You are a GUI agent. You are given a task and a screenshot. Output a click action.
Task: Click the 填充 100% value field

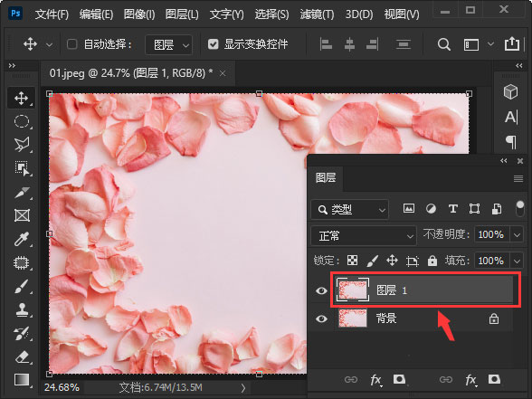coord(491,261)
